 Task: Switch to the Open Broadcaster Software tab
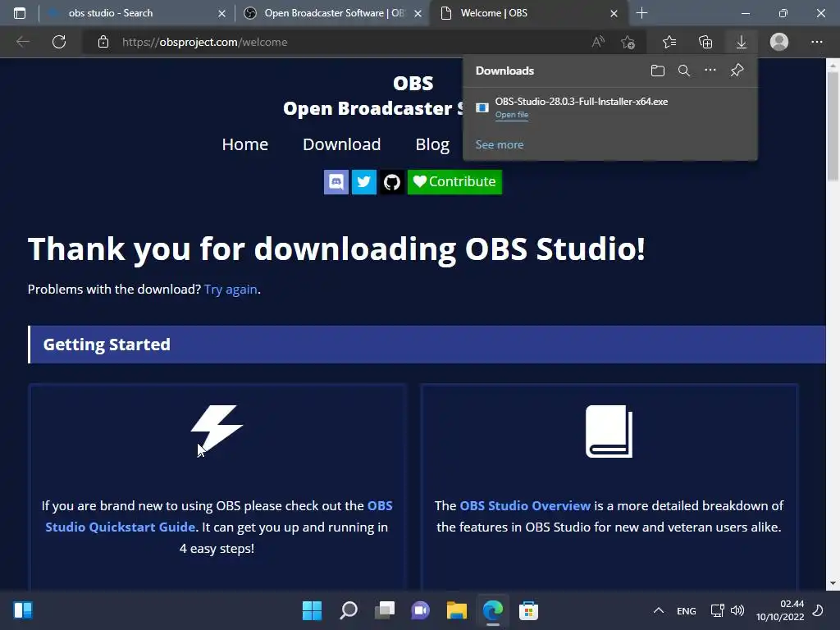coord(335,13)
